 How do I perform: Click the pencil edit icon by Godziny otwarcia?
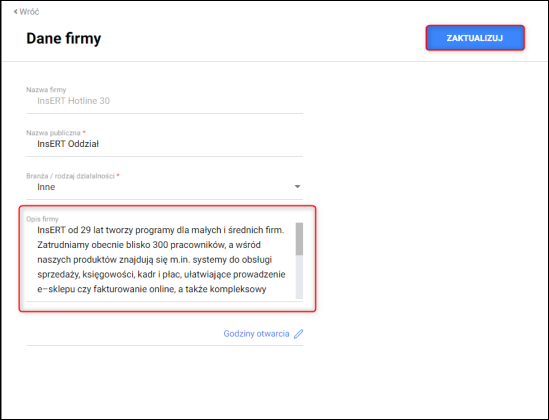pyautogui.click(x=298, y=334)
